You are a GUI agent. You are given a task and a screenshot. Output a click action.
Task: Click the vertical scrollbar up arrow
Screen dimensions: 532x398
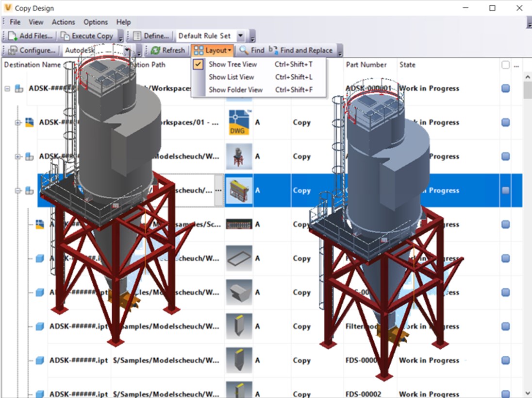click(x=528, y=77)
